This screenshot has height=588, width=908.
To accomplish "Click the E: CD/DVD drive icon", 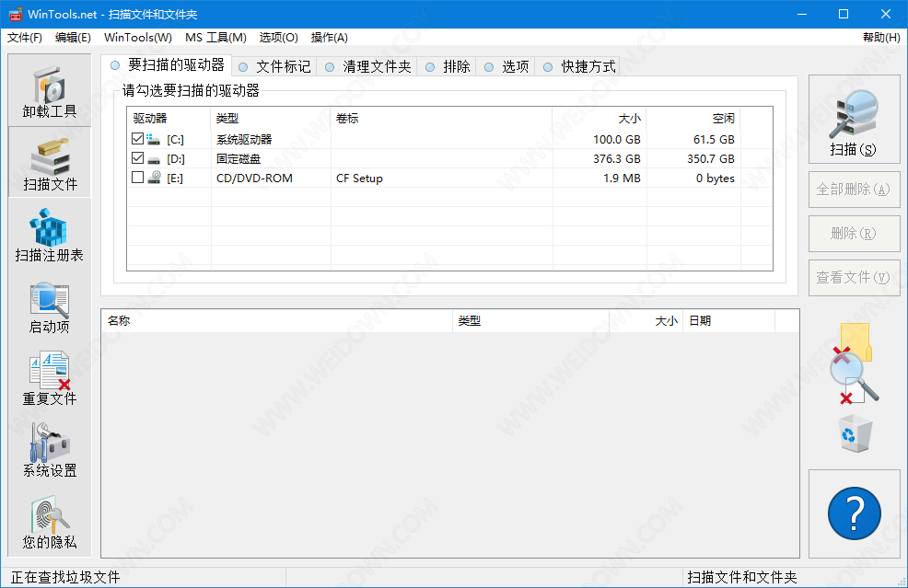I will [154, 178].
